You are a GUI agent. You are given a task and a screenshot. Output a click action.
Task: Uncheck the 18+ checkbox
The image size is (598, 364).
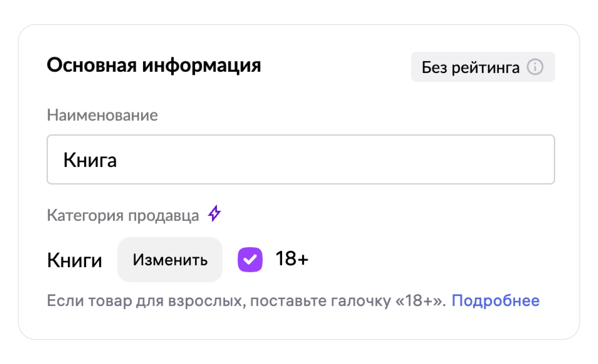(x=250, y=259)
